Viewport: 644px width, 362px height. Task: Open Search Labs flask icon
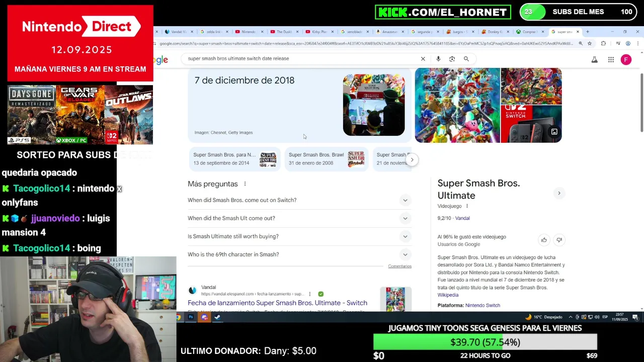click(x=594, y=60)
